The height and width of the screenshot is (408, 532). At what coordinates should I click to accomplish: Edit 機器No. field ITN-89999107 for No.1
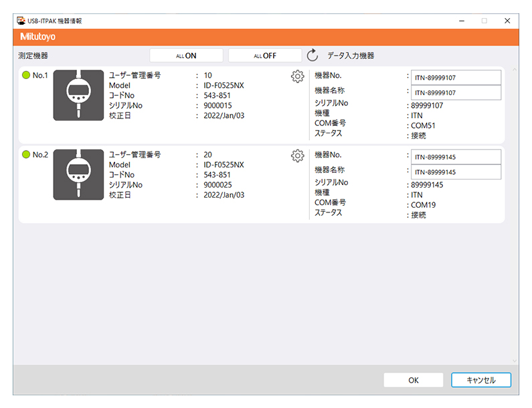[x=456, y=78]
